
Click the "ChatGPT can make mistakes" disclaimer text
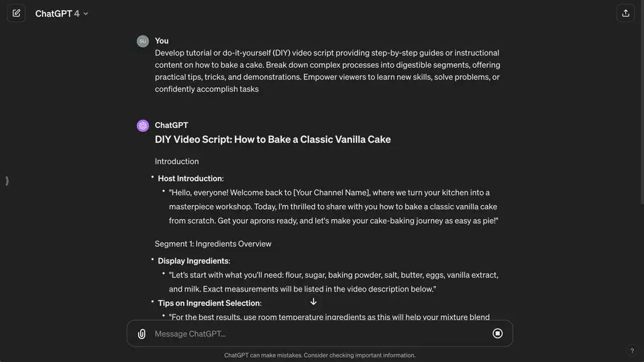(320, 355)
